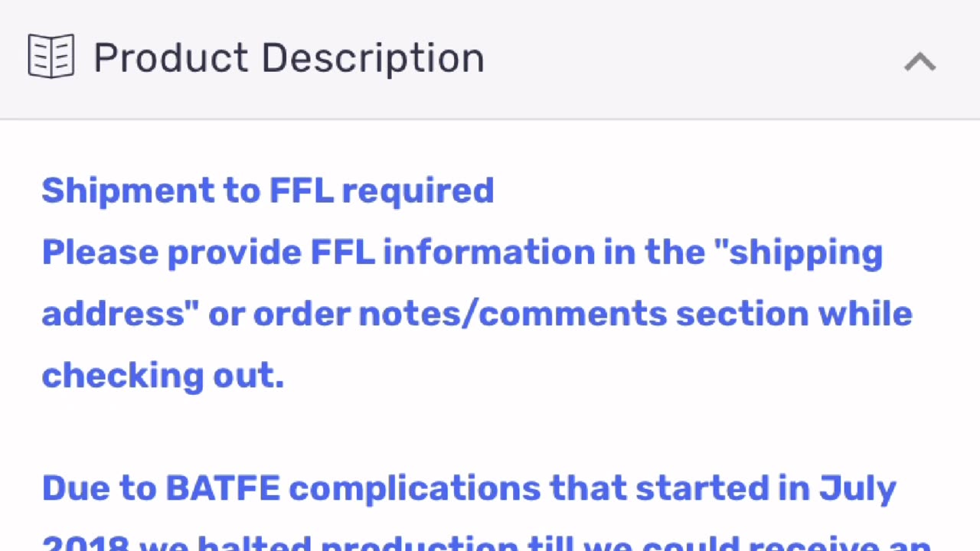Click the blank space between the two paragraphs
Viewport: 980px width, 551px height.
click(490, 432)
